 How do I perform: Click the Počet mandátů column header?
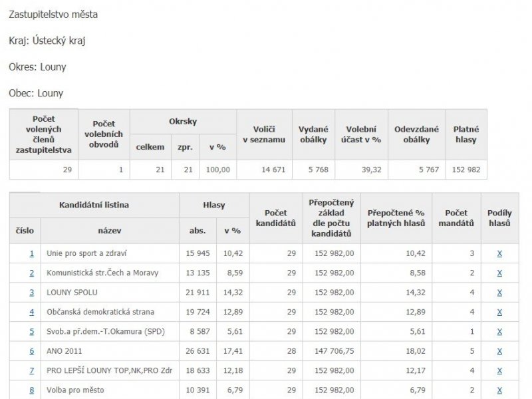(456, 218)
